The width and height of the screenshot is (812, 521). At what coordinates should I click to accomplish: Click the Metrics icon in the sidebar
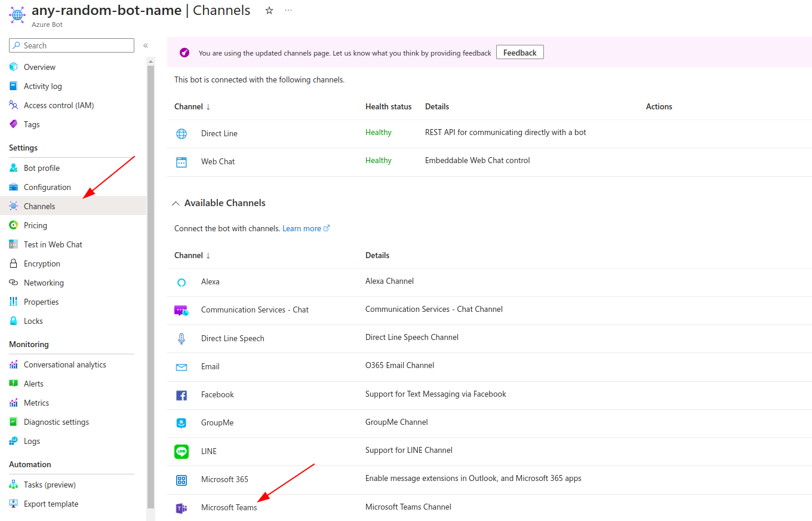14,403
